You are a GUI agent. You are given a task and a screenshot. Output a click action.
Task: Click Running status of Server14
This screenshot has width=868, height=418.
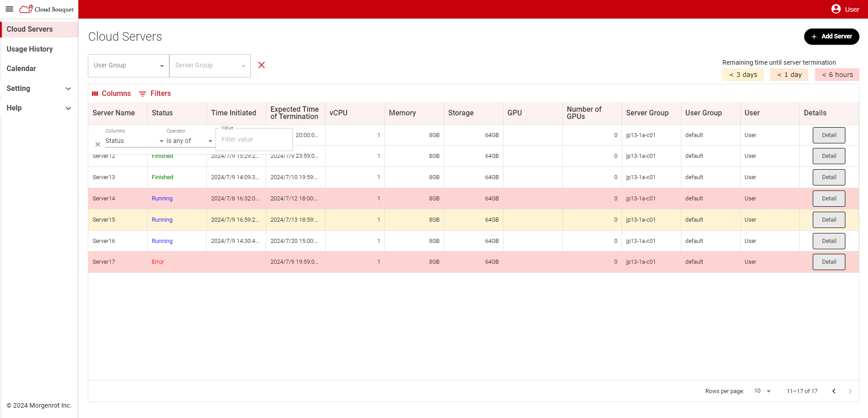tap(162, 199)
